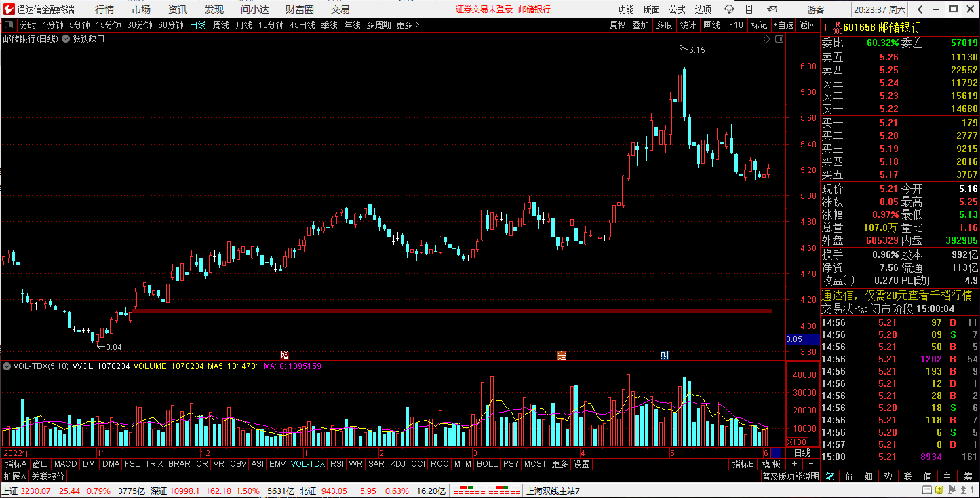Screen dimensions: 980x498
Task: Click the 画线 drawing button
Action: pyautogui.click(x=711, y=25)
